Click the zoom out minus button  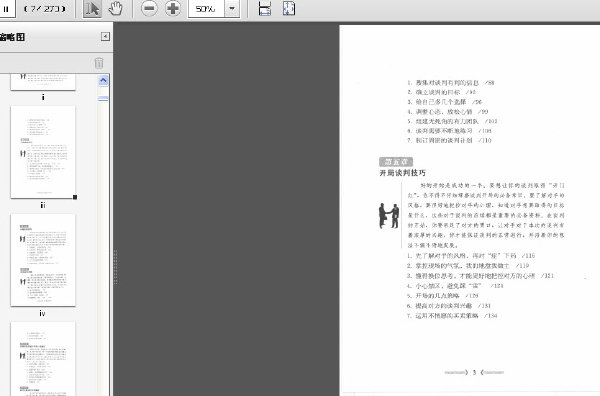click(149, 8)
